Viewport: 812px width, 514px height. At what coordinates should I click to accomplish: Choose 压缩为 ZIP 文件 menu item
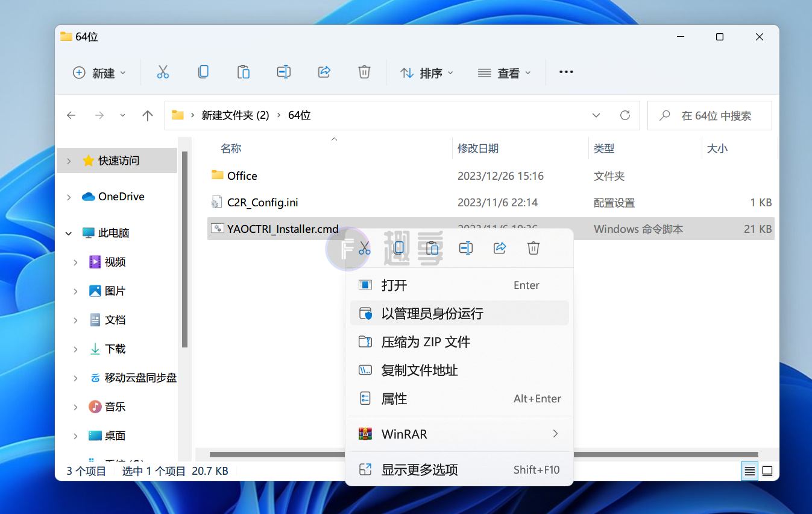tap(459, 342)
